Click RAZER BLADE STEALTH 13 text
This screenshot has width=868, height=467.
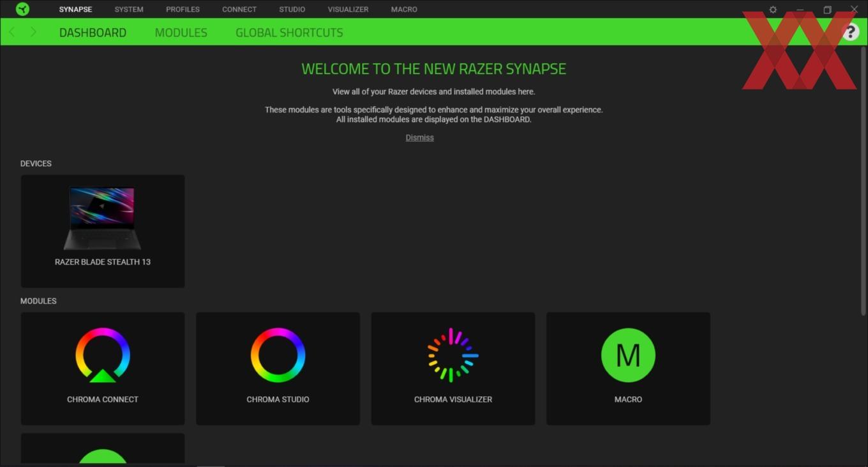103,262
